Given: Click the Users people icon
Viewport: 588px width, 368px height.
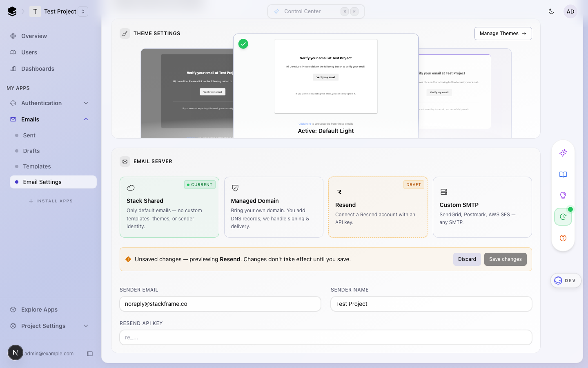Looking at the screenshot, I should 13,52.
